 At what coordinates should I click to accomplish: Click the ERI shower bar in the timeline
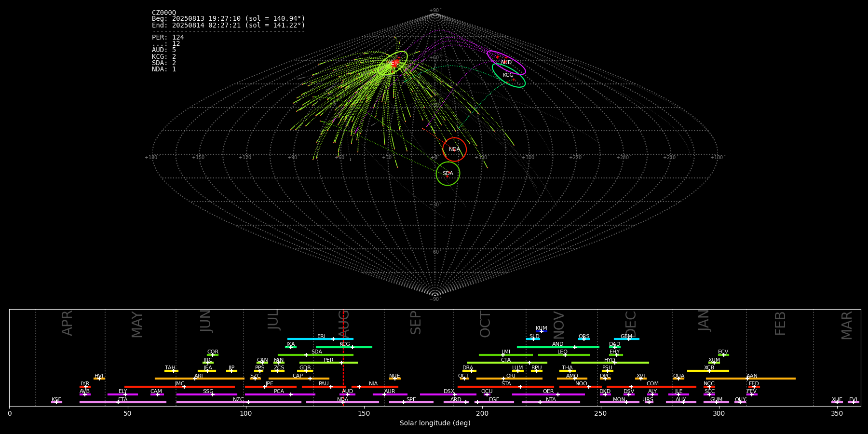[x=320, y=339]
